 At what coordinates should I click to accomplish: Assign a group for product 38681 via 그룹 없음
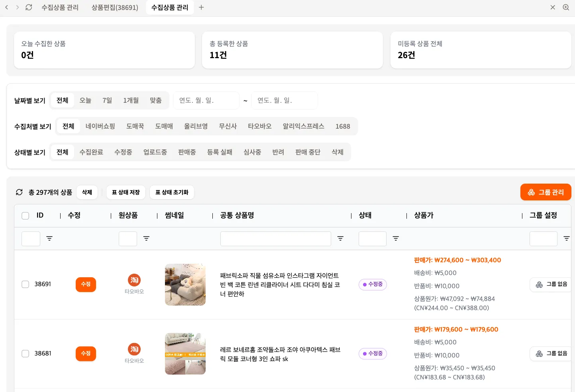pos(551,354)
